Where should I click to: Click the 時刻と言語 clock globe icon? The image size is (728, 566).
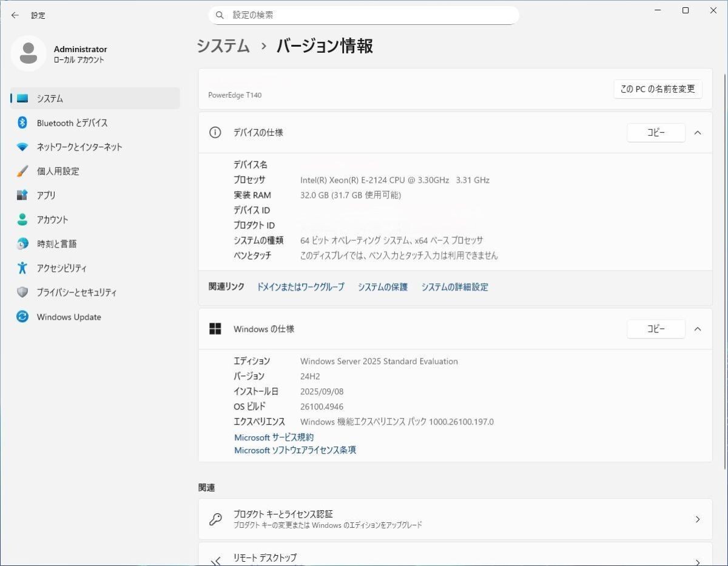pyautogui.click(x=22, y=244)
